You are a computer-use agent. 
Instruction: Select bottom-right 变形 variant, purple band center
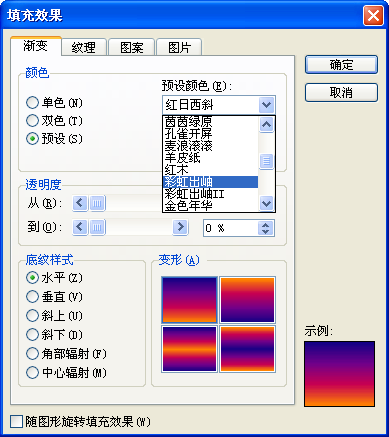[x=247, y=349]
